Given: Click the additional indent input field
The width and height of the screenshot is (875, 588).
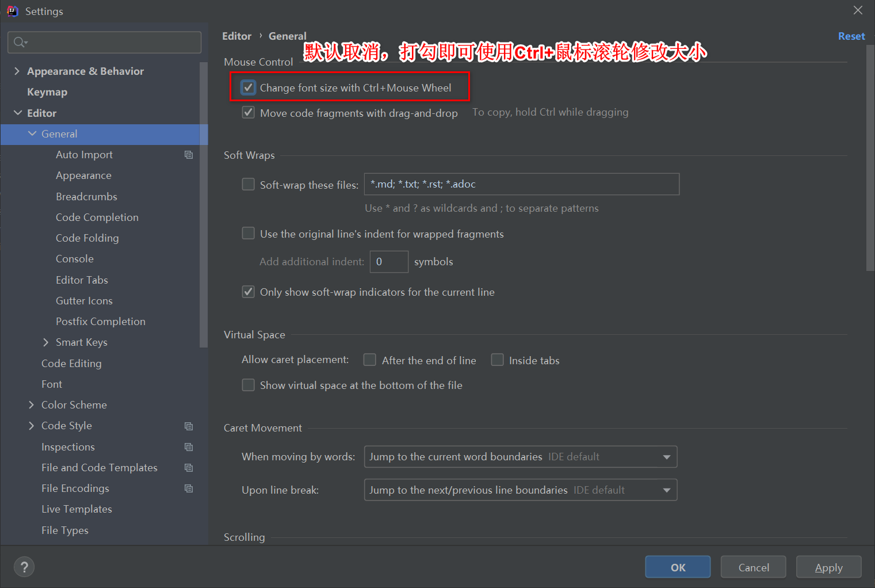Looking at the screenshot, I should point(389,261).
